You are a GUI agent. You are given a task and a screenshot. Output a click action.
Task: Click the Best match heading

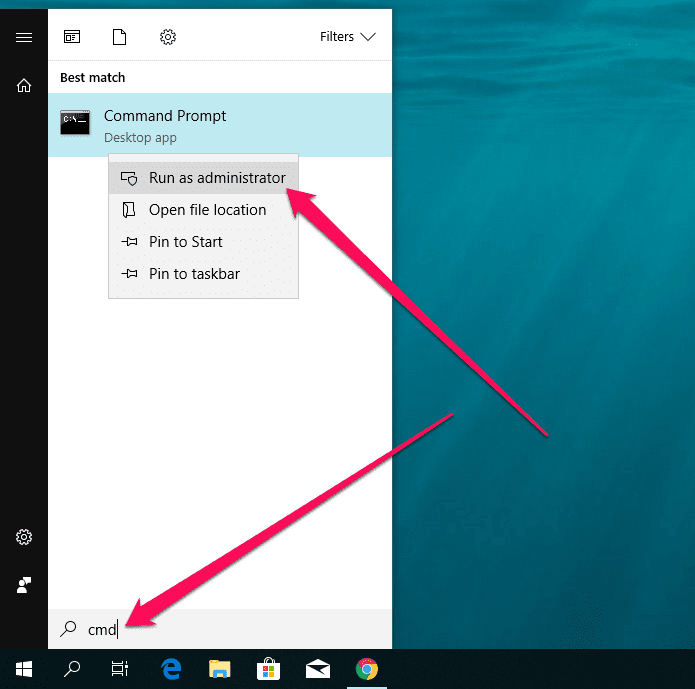tap(93, 78)
